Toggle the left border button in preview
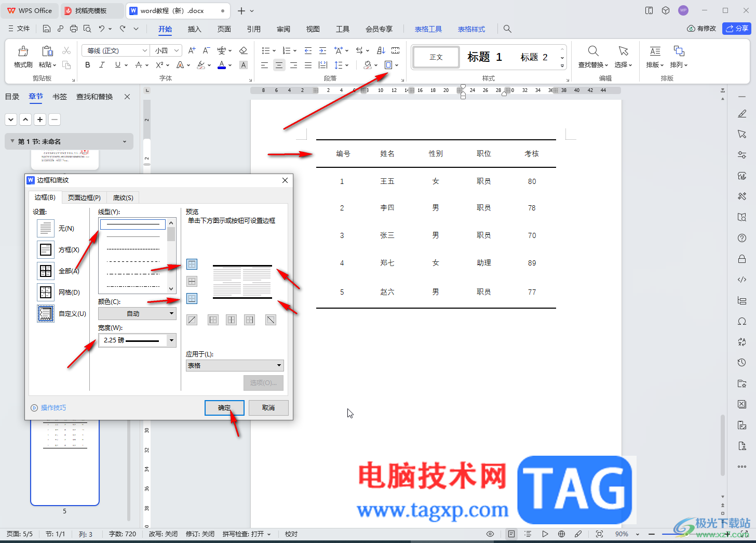The width and height of the screenshot is (756, 543). 213,320
